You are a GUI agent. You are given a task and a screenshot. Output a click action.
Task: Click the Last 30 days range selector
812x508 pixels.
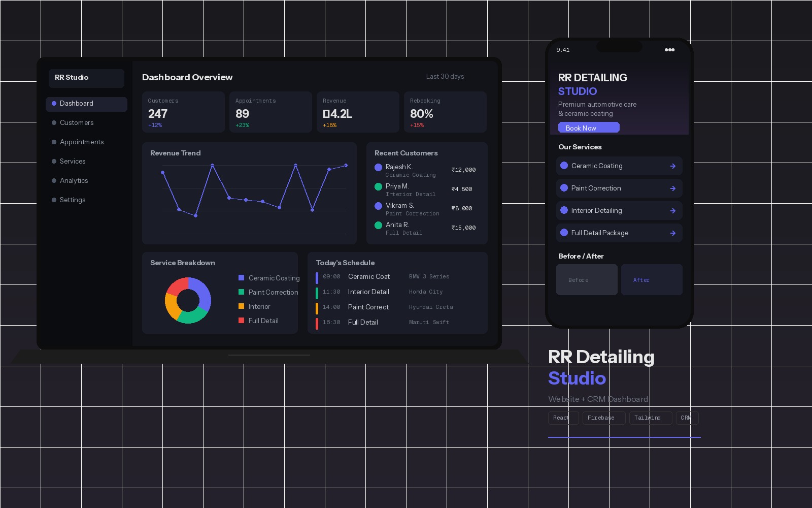[445, 77]
